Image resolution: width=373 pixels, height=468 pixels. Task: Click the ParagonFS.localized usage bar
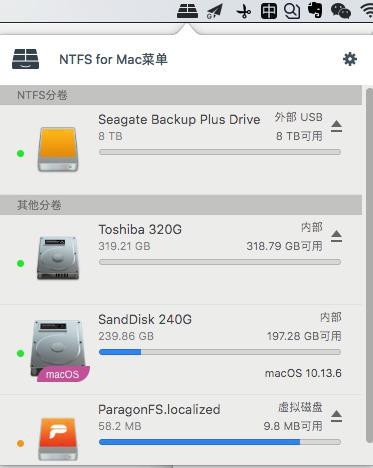pos(220,442)
